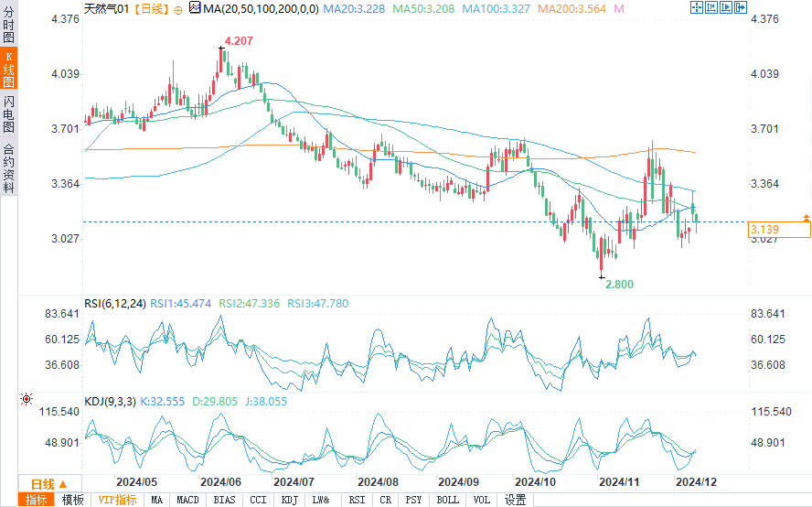Screen dimensions: 812x507
Task: Click the 2024/07 date axis label
Action: point(294,482)
